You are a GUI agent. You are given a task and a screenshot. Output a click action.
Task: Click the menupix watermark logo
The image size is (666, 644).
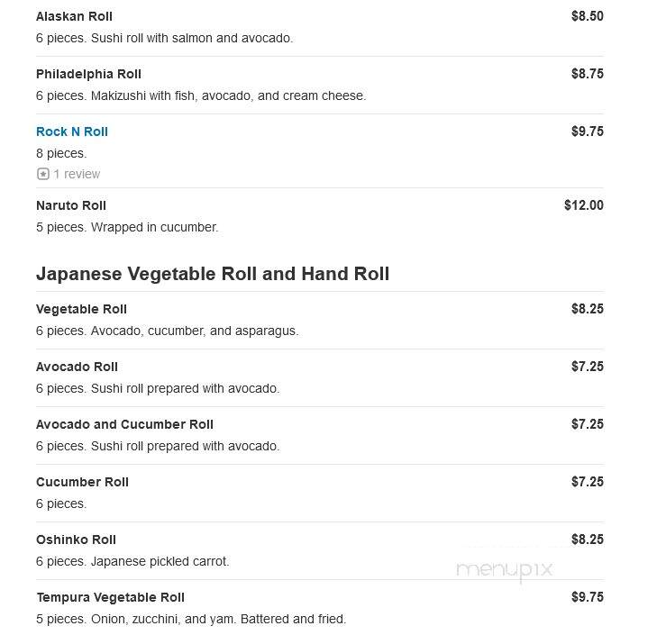504,570
